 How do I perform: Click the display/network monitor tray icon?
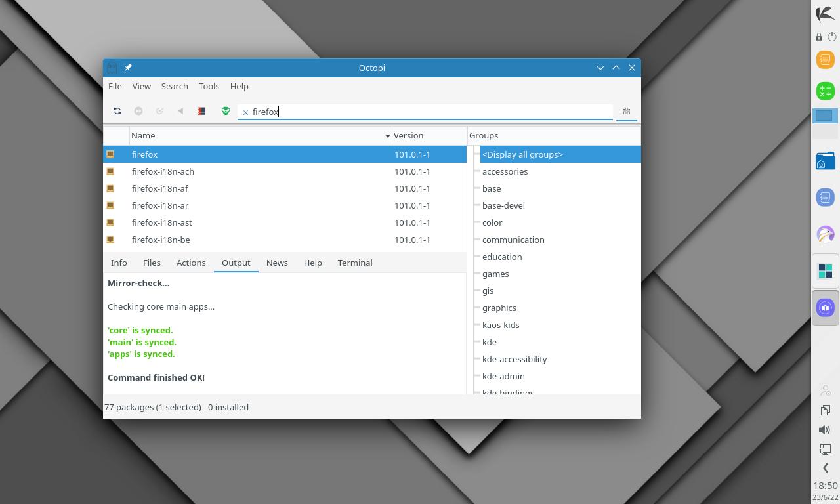tap(826, 450)
